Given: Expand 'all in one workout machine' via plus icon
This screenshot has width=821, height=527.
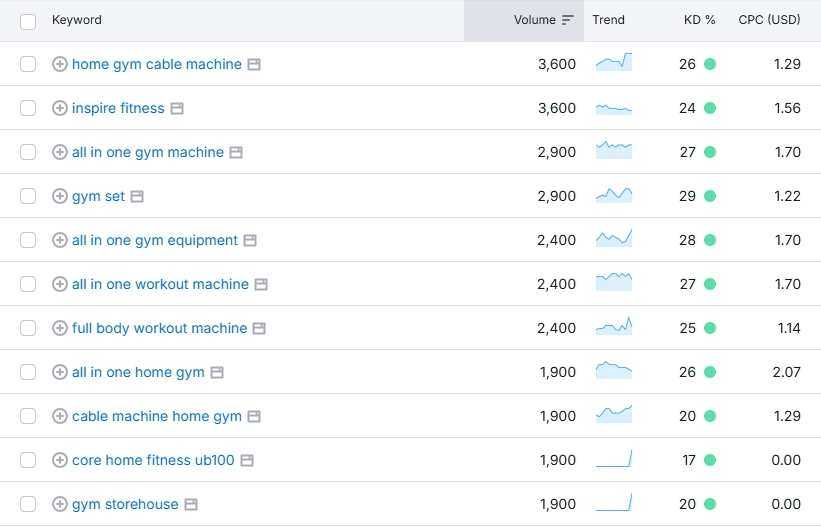Looking at the screenshot, I should click(x=59, y=284).
